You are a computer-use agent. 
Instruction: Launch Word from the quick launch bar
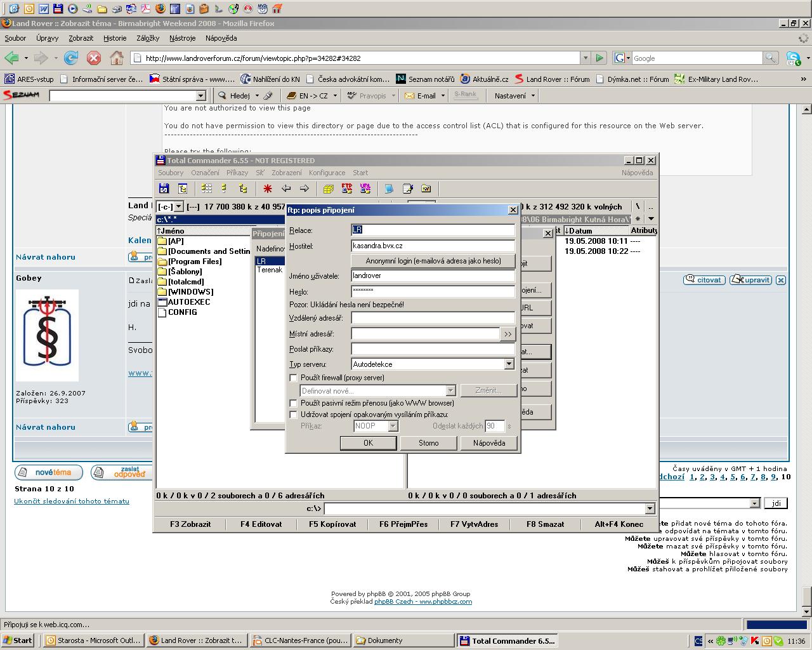pyautogui.click(x=44, y=9)
